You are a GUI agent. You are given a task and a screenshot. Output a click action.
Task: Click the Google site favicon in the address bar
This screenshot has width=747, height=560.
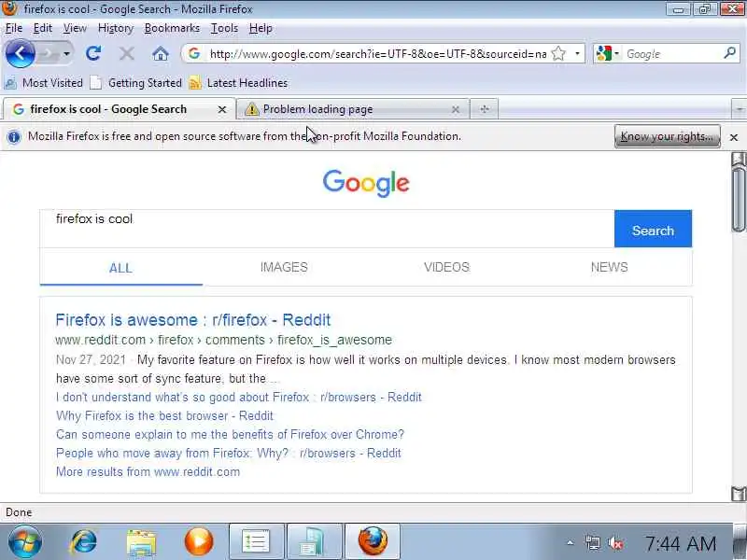[x=194, y=53]
